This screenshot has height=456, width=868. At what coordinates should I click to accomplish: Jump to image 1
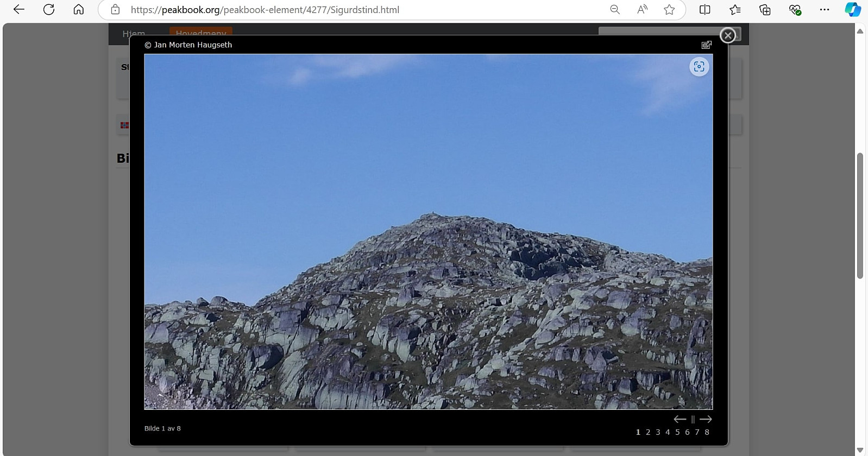click(638, 432)
